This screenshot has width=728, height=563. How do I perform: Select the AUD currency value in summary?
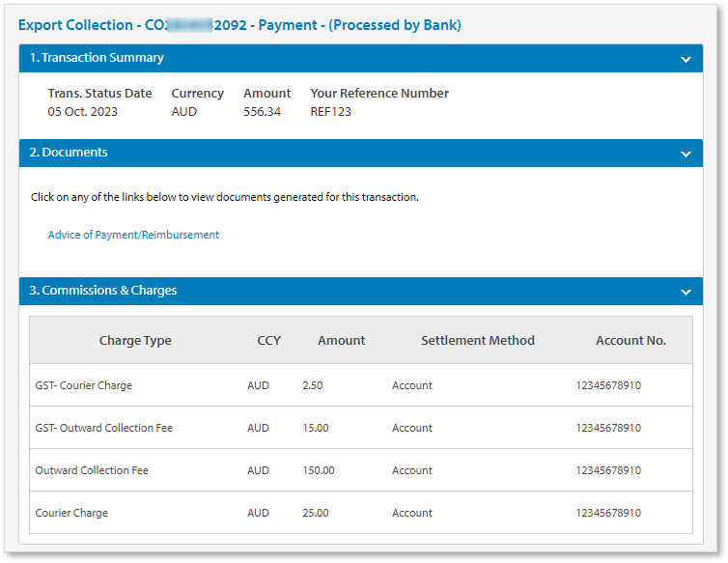coord(184,112)
